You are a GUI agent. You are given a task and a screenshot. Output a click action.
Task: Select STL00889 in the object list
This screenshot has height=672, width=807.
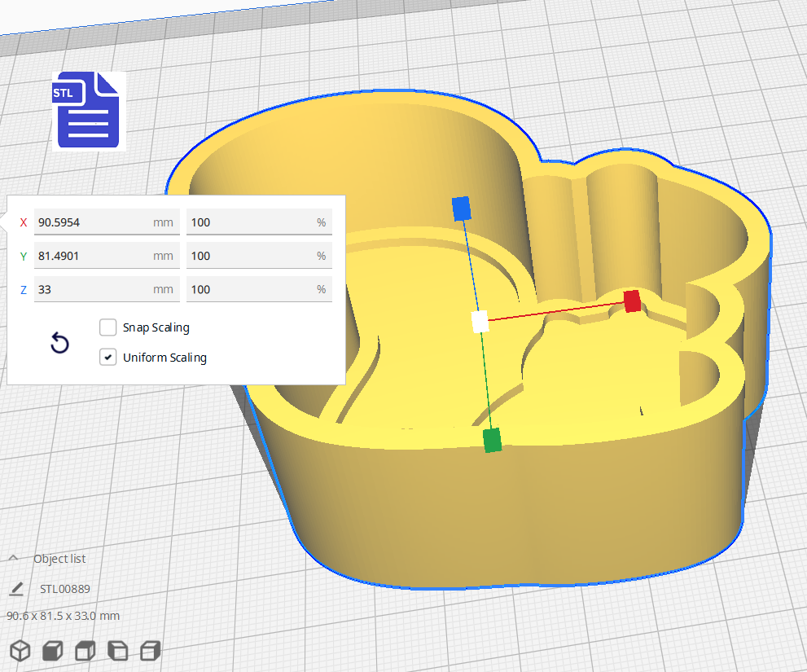[65, 589]
